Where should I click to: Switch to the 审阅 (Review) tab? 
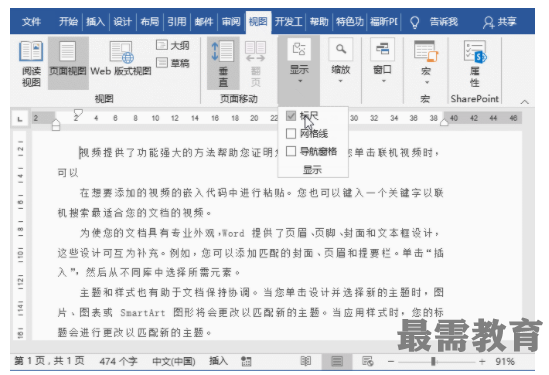(231, 22)
